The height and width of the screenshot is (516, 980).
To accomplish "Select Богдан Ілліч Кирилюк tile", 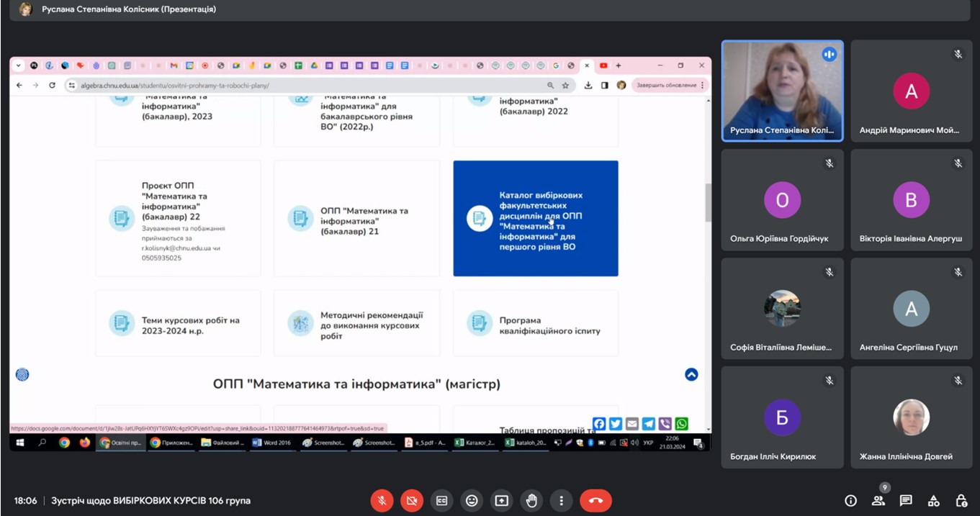I will (782, 418).
